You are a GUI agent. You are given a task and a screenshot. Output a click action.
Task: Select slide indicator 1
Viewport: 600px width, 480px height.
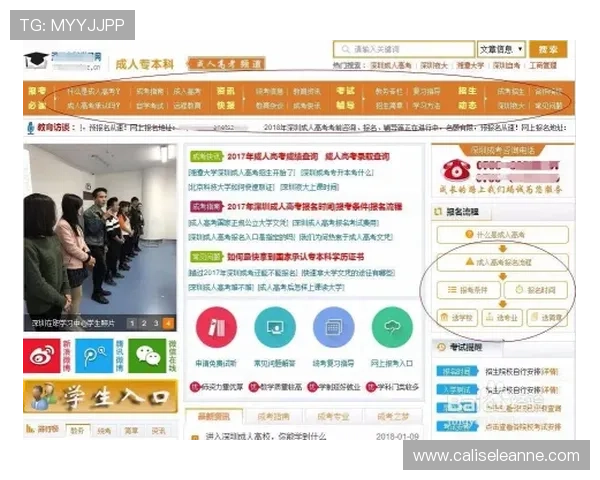[132, 323]
